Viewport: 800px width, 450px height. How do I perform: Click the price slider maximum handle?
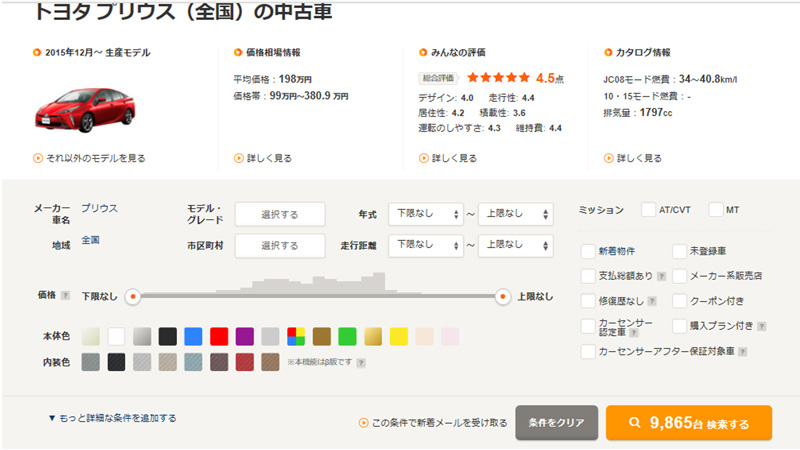click(503, 296)
